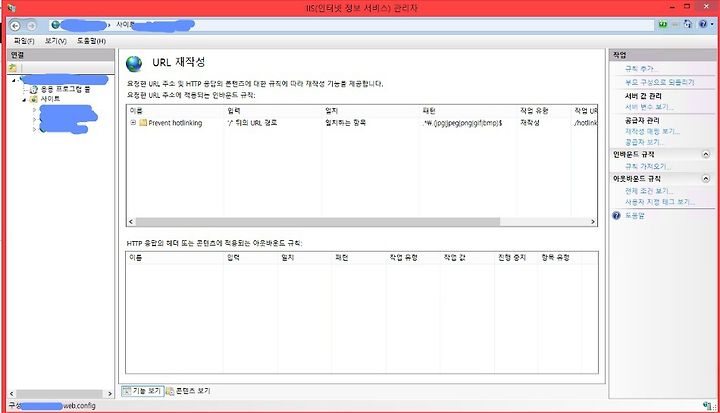Open 전제 조건 보기... link
The image size is (720, 413).
[x=649, y=191]
